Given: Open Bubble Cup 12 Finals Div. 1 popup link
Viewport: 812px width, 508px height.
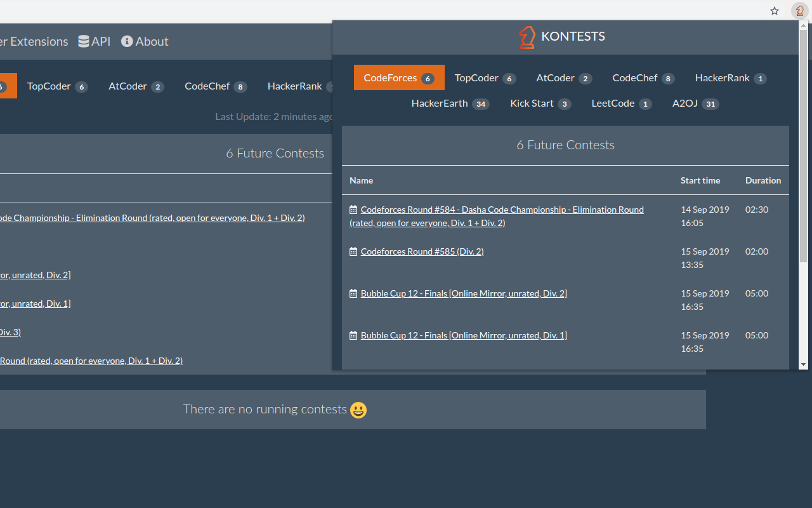Looking at the screenshot, I should [x=464, y=335].
